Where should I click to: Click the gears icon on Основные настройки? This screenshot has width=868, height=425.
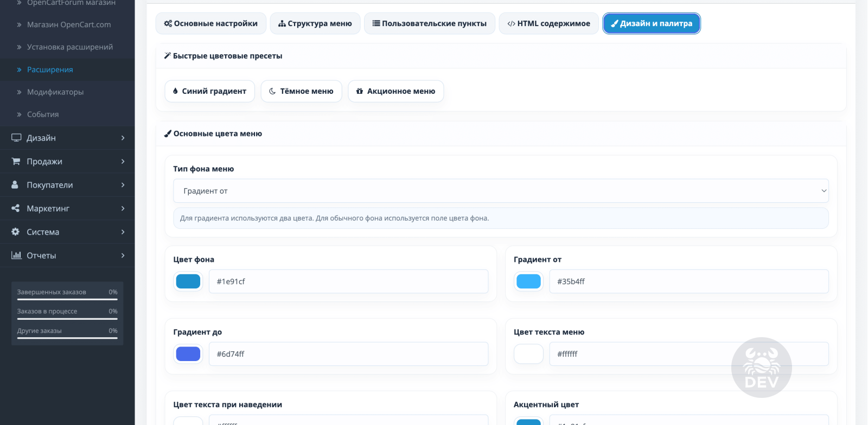pyautogui.click(x=168, y=23)
